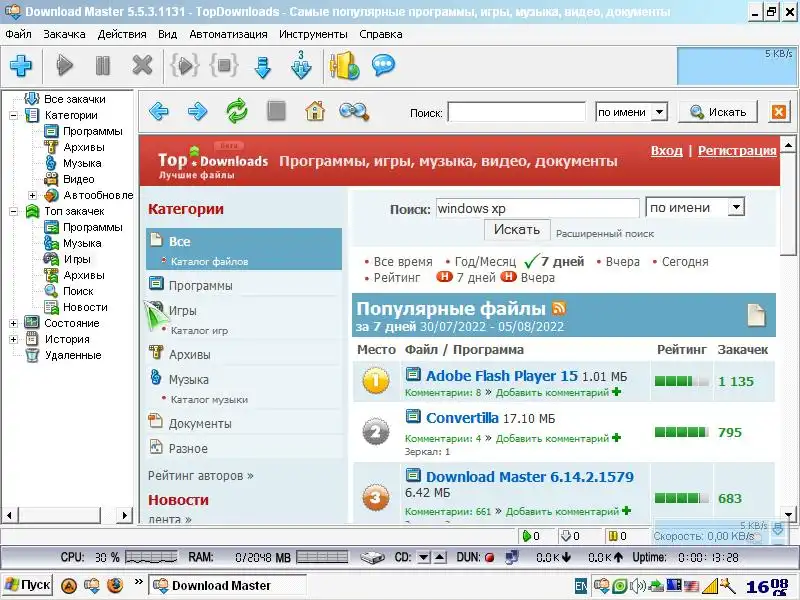The height and width of the screenshot is (600, 800).
Task: Select the Сегодня period filter
Action: point(685,262)
